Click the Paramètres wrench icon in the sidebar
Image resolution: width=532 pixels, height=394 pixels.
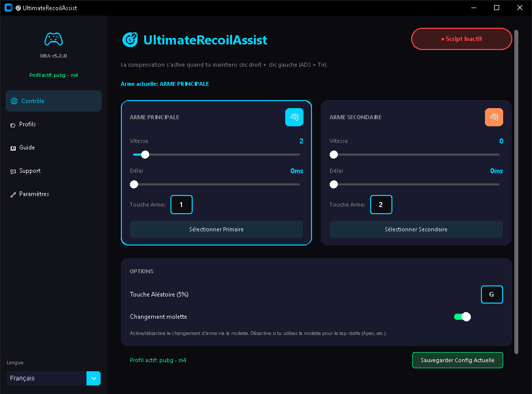[x=13, y=194]
